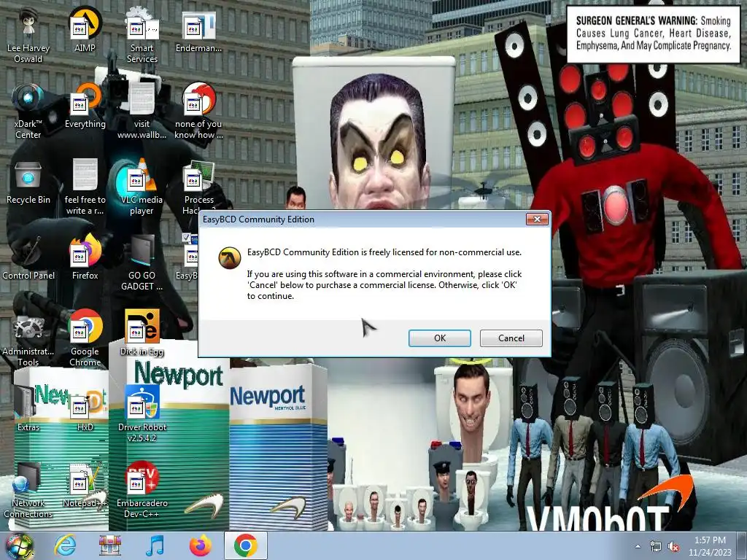
Task: Select the 'none of you know how' shortcut
Action: [x=198, y=112]
